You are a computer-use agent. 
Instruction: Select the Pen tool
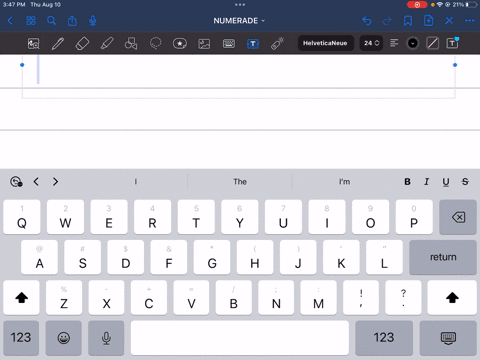pos(58,43)
